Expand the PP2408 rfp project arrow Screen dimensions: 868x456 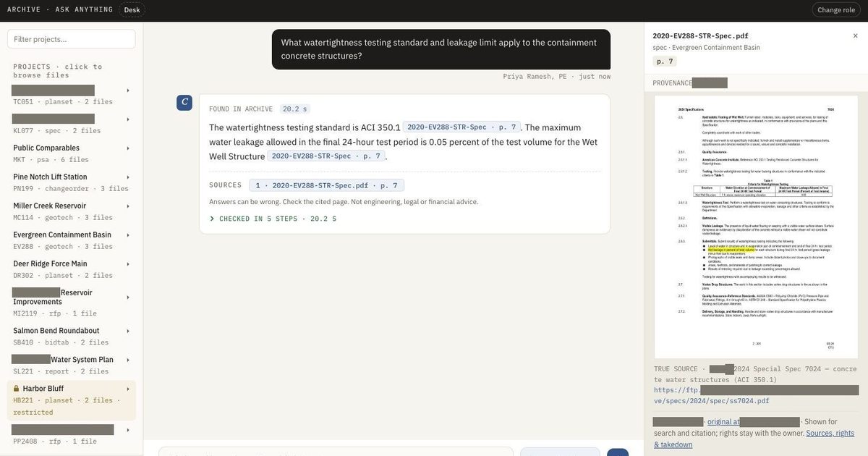pyautogui.click(x=128, y=431)
